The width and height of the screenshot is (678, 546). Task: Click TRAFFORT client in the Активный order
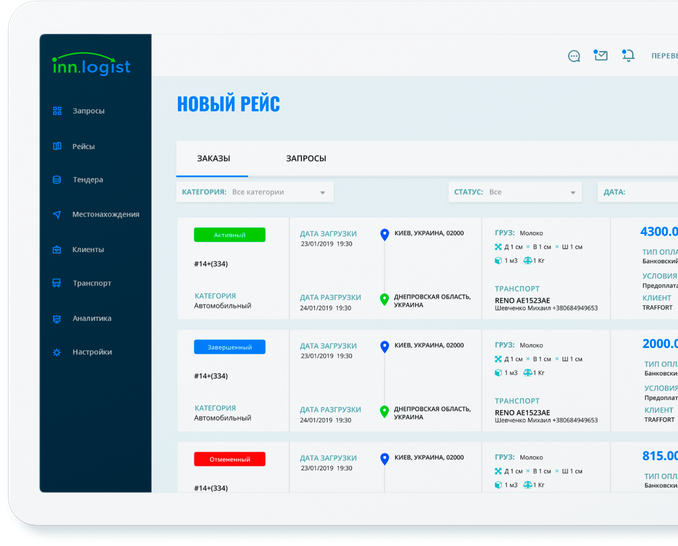pyautogui.click(x=657, y=308)
